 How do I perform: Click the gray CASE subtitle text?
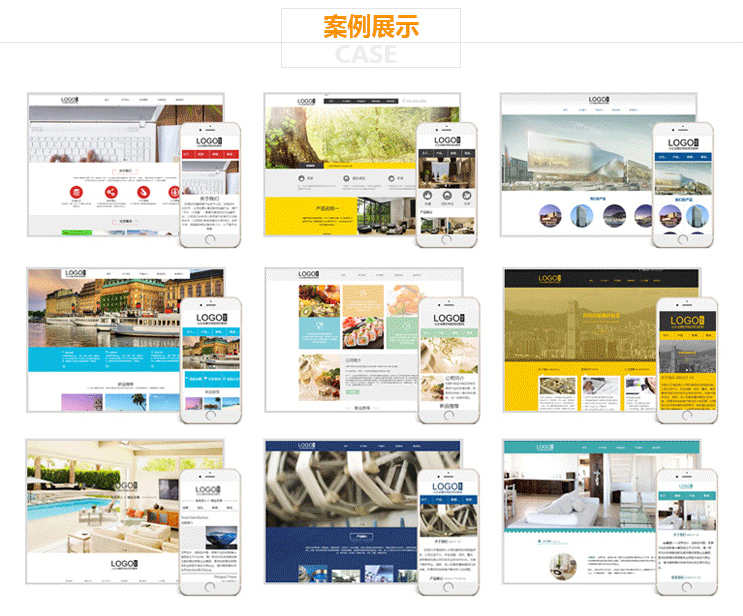point(366,54)
